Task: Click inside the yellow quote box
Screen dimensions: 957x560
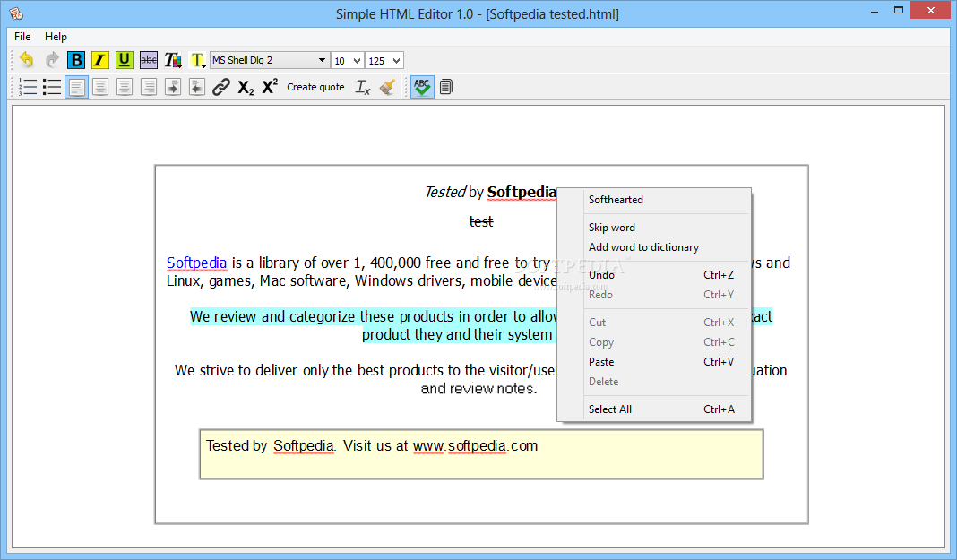Action: [481, 454]
